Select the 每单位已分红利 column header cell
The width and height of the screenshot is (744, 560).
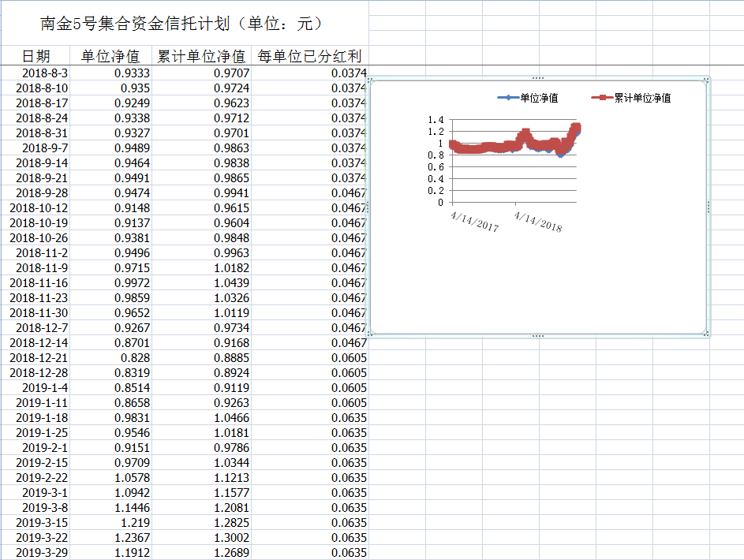coord(310,56)
